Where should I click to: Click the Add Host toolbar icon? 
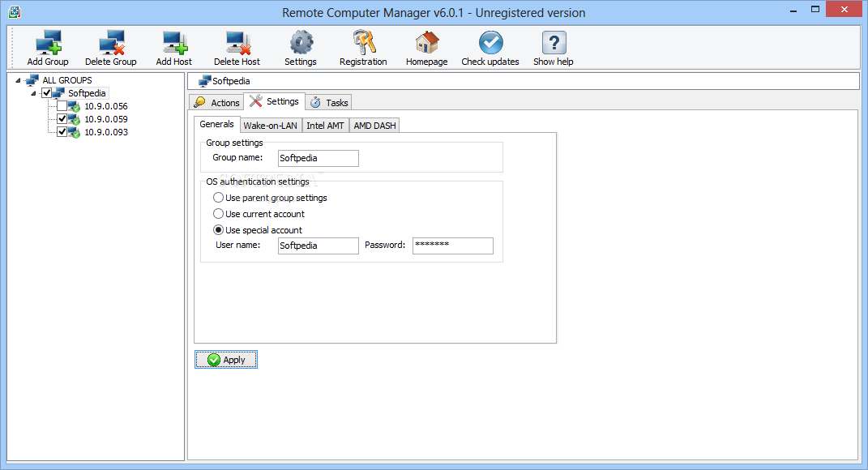pos(174,43)
